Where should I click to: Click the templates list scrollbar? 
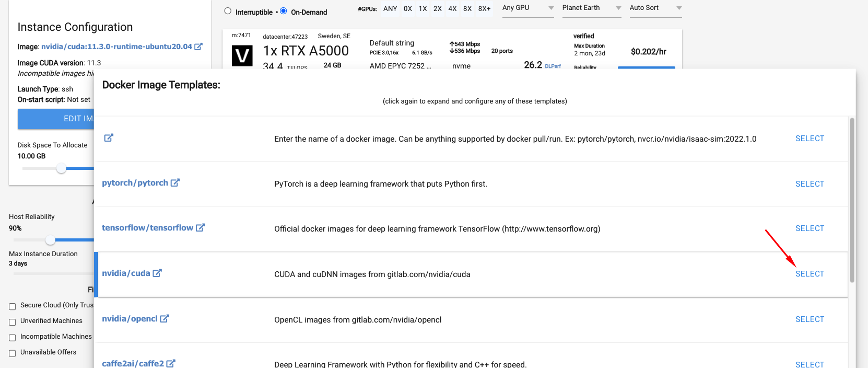tap(852, 200)
